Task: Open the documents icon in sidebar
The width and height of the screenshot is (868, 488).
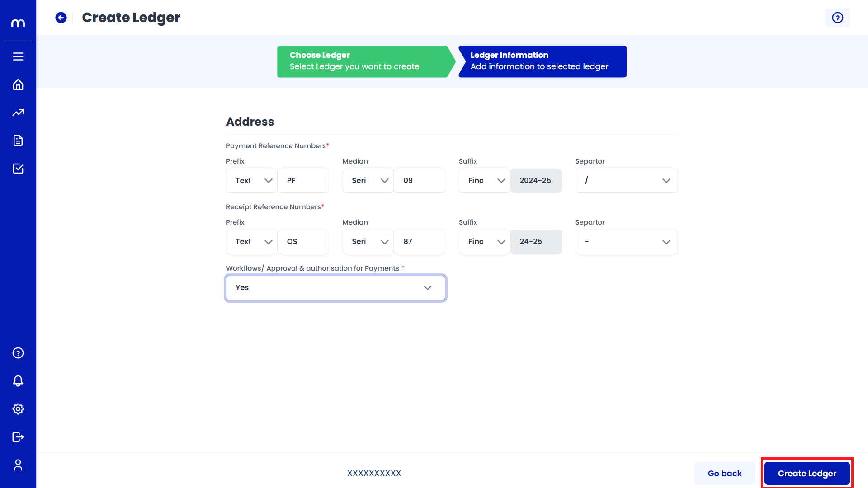Action: coord(18,141)
